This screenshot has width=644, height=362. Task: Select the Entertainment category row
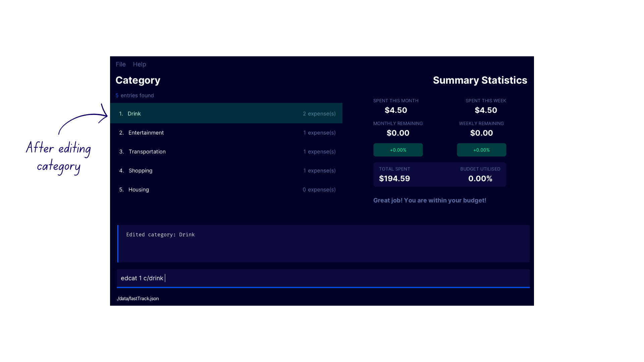(226, 133)
